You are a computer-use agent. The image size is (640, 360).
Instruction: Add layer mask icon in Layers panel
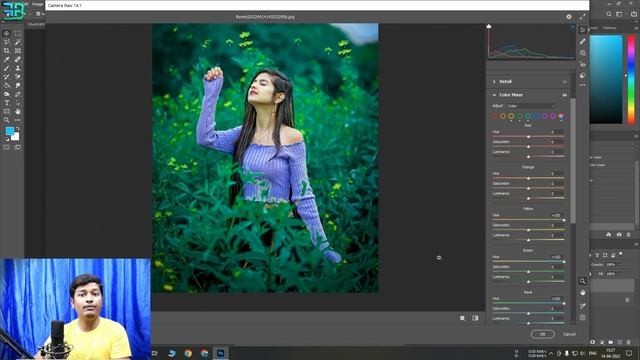tap(593, 342)
